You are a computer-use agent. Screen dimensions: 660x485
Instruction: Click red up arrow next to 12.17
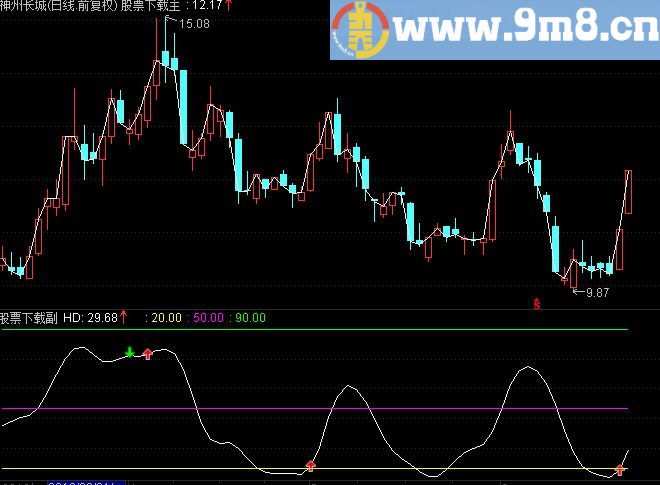click(x=229, y=5)
